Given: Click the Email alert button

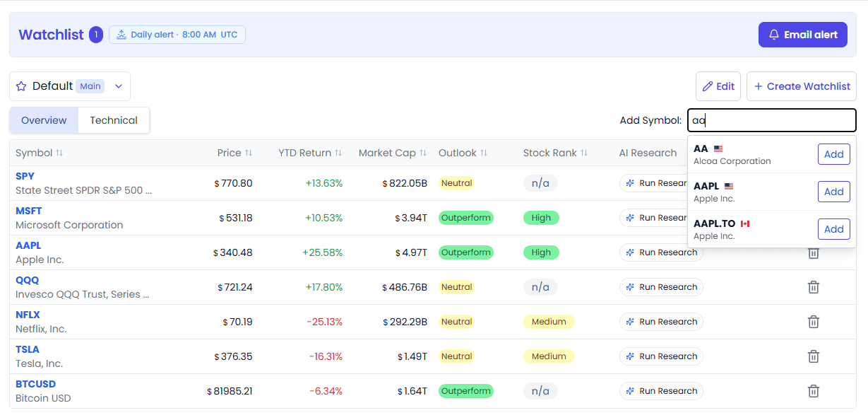Looking at the screenshot, I should tap(802, 35).
